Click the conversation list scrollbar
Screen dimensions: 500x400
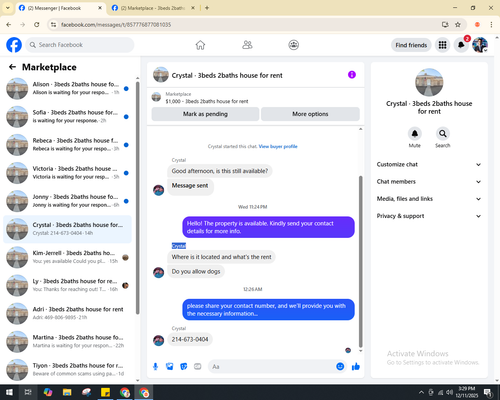(x=137, y=197)
